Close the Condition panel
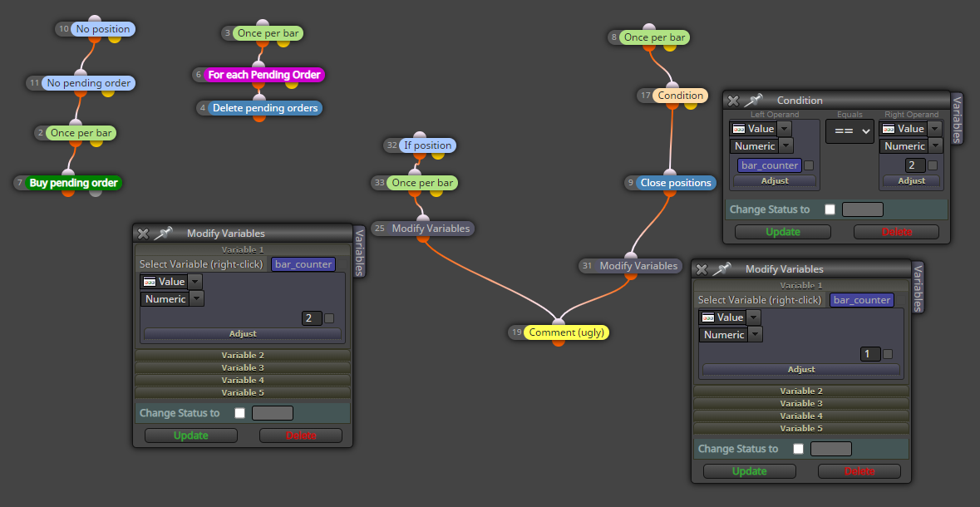Screen dimensions: 980x507 tap(734, 101)
